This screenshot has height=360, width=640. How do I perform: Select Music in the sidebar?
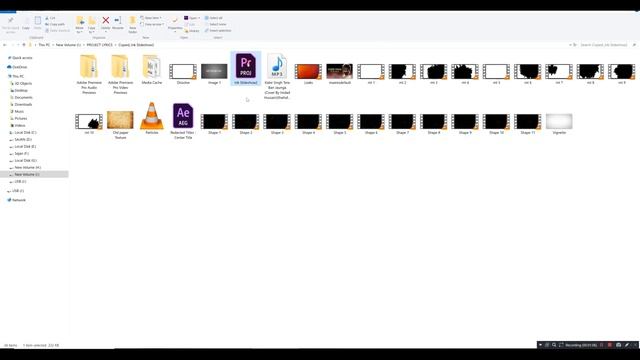tap(18, 111)
